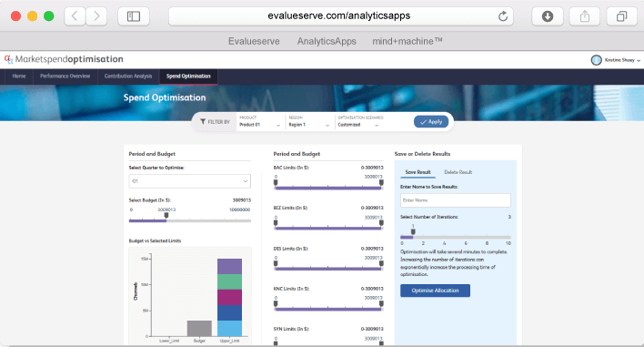Click the SYN Limits (In $) label
This screenshot has height=347, width=644.
pos(291,329)
